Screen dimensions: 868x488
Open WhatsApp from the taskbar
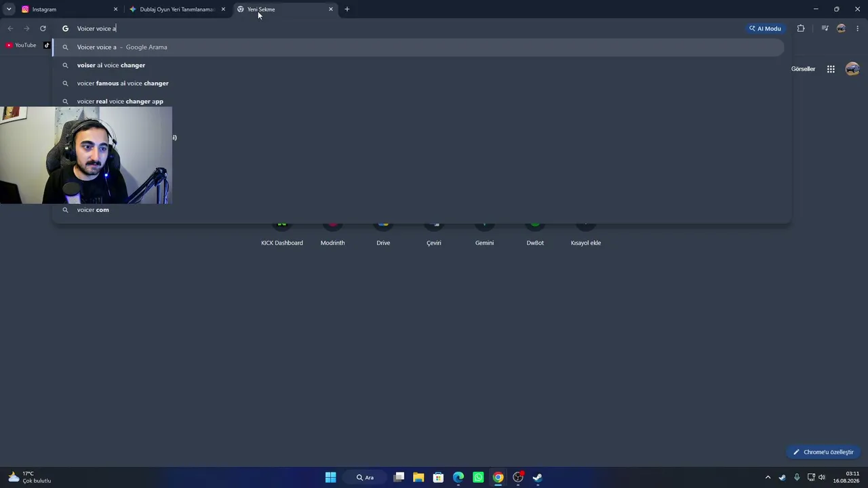click(478, 477)
